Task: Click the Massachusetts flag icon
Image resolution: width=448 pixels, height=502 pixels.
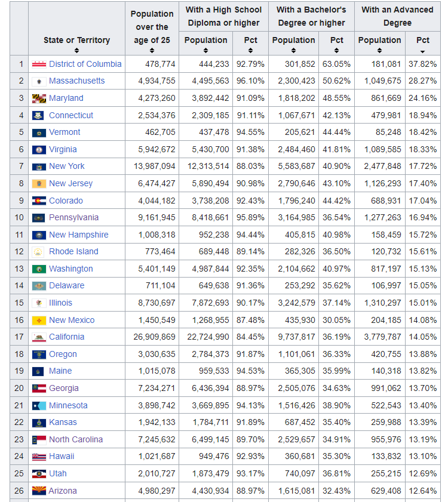Action: coord(39,81)
